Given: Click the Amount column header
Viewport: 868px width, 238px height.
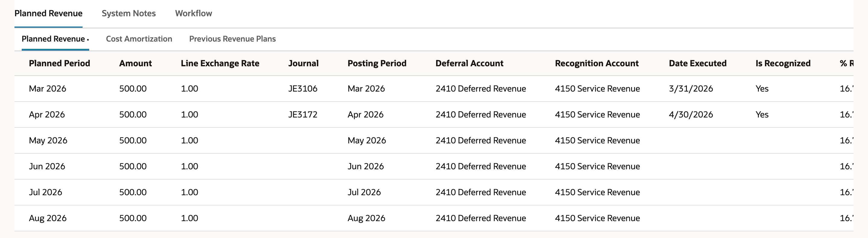Looking at the screenshot, I should [x=135, y=63].
